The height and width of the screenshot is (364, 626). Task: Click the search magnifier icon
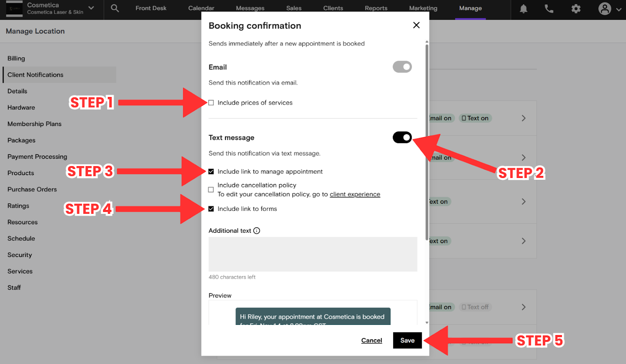click(115, 8)
